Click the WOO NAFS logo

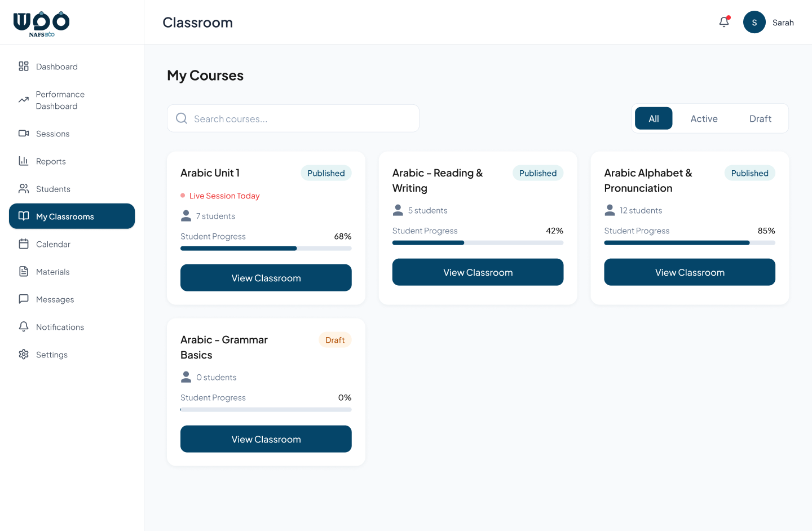point(41,23)
